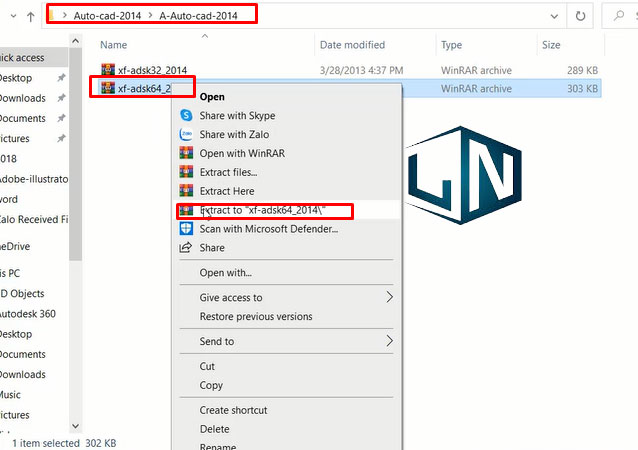Open pinned Downloads in Quick access

(x=22, y=98)
